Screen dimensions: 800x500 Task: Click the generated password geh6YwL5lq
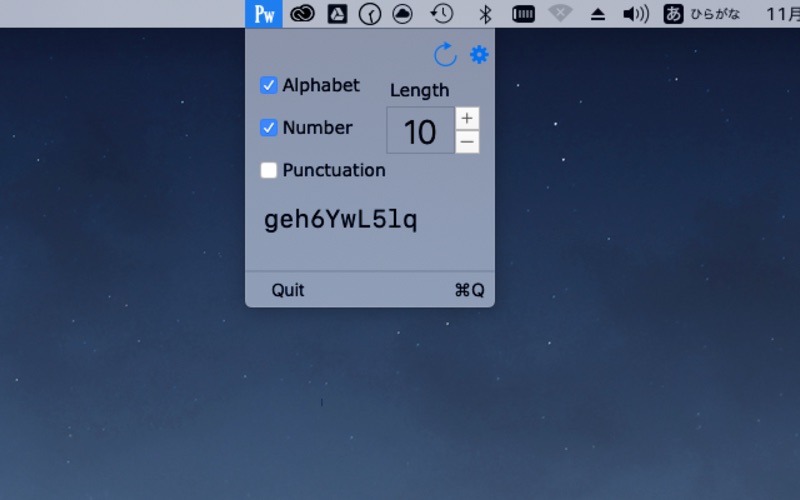[x=340, y=220]
